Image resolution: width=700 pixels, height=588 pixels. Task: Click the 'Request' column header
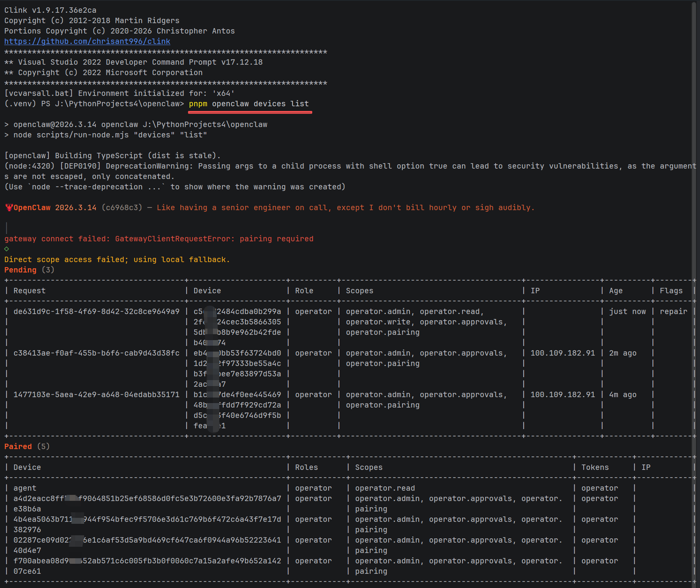coord(29,291)
